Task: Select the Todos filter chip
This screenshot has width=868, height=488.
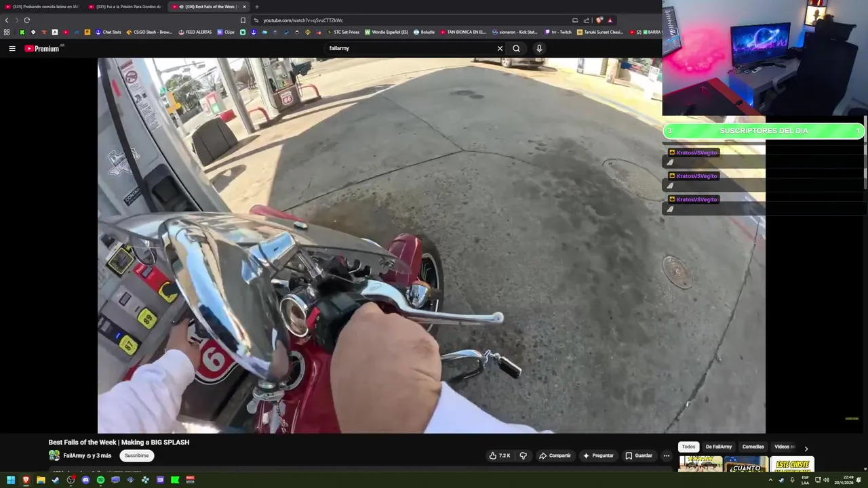Action: [x=688, y=447]
